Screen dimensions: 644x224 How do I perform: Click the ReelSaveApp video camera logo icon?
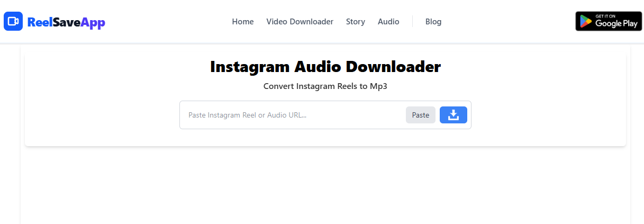pyautogui.click(x=13, y=21)
